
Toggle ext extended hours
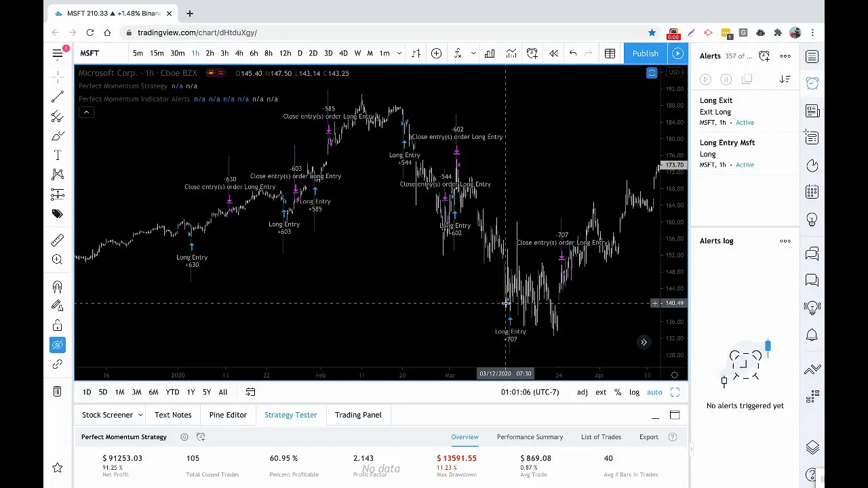601,392
